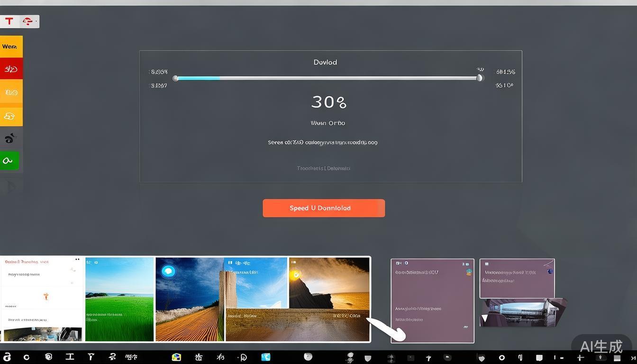Click the yellow badge icon on the sunset thumbnail
637x364 pixels.
pos(296,274)
